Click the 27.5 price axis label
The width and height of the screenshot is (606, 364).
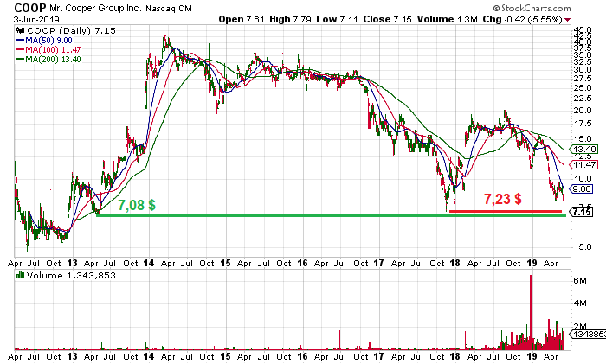[x=583, y=79]
